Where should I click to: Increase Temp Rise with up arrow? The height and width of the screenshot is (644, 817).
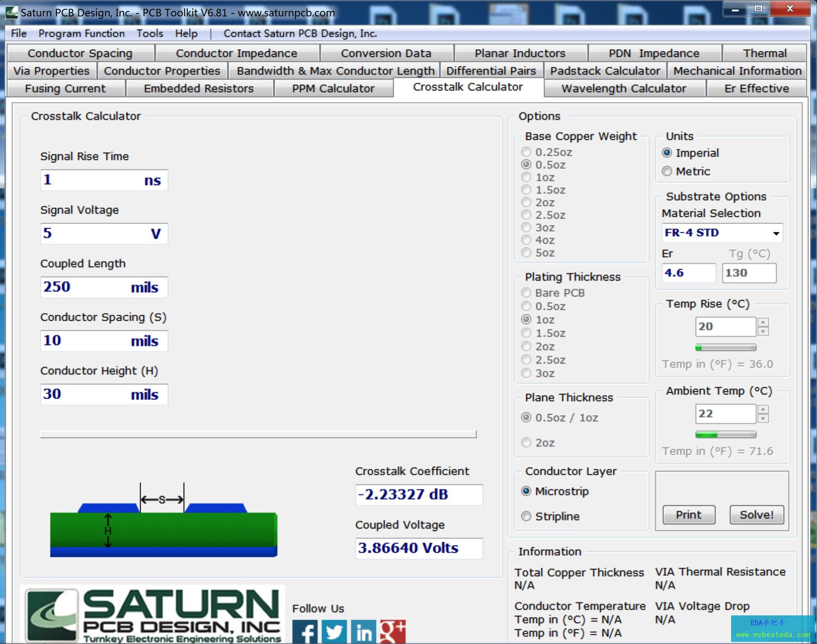click(763, 322)
